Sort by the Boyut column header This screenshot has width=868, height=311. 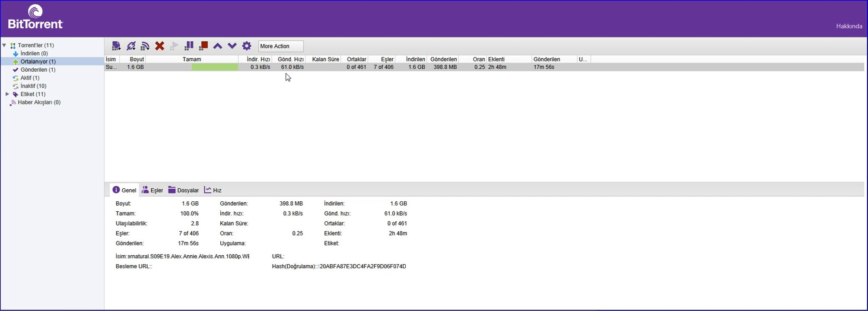pos(133,59)
